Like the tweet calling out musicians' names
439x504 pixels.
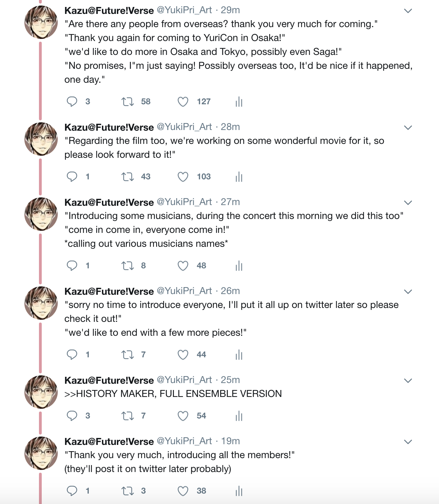(183, 266)
